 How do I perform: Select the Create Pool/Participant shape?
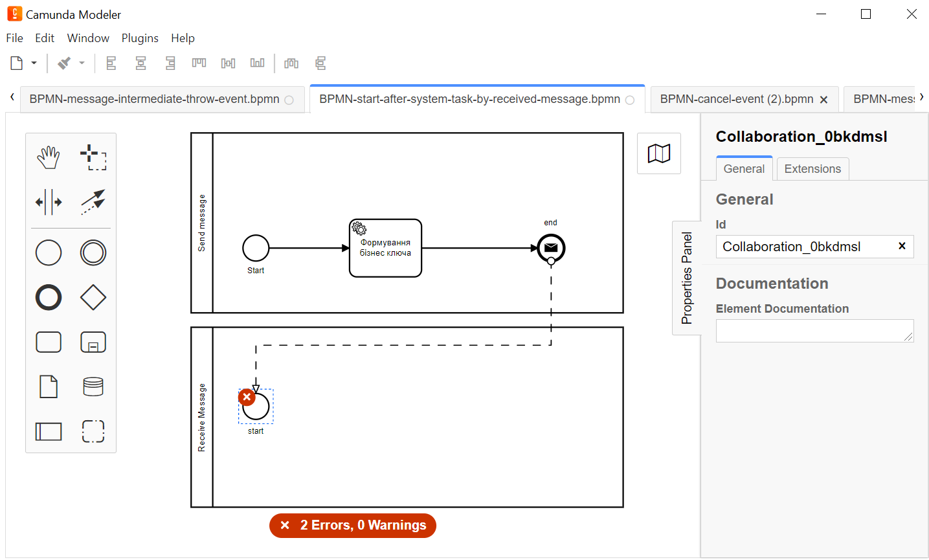(x=49, y=431)
